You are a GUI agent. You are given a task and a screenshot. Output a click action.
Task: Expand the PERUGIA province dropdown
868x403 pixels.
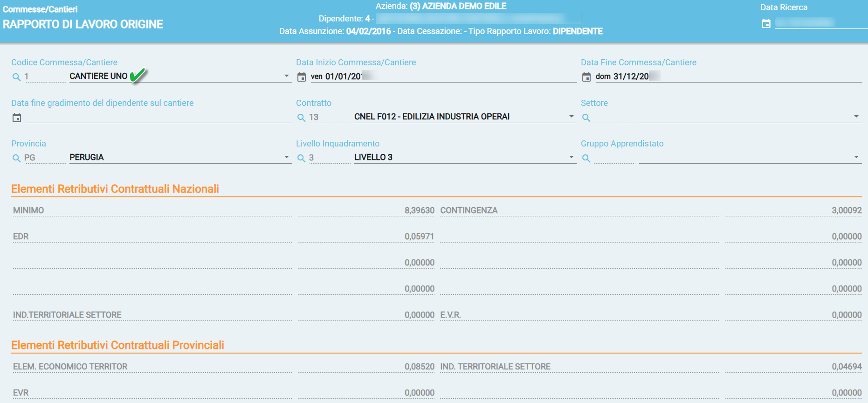tap(287, 157)
